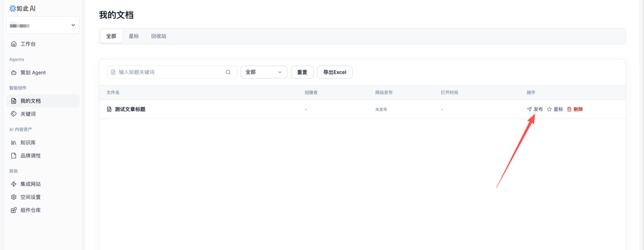
Task: Click the 我的文档 page heading
Action: point(116,15)
